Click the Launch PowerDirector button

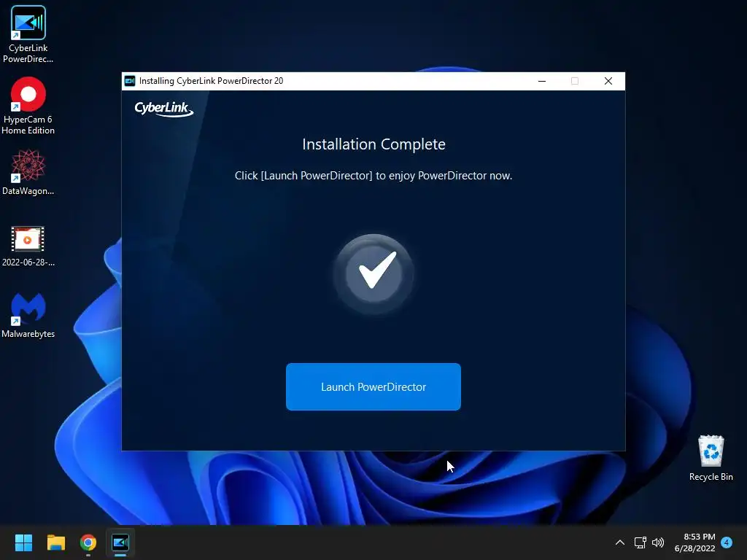click(x=373, y=386)
